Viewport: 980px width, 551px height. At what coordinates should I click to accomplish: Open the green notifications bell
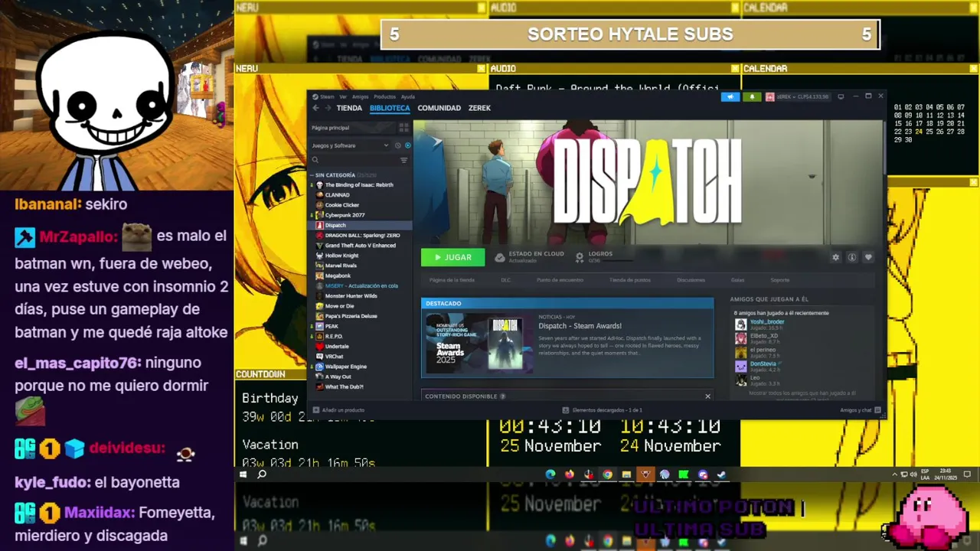click(752, 96)
